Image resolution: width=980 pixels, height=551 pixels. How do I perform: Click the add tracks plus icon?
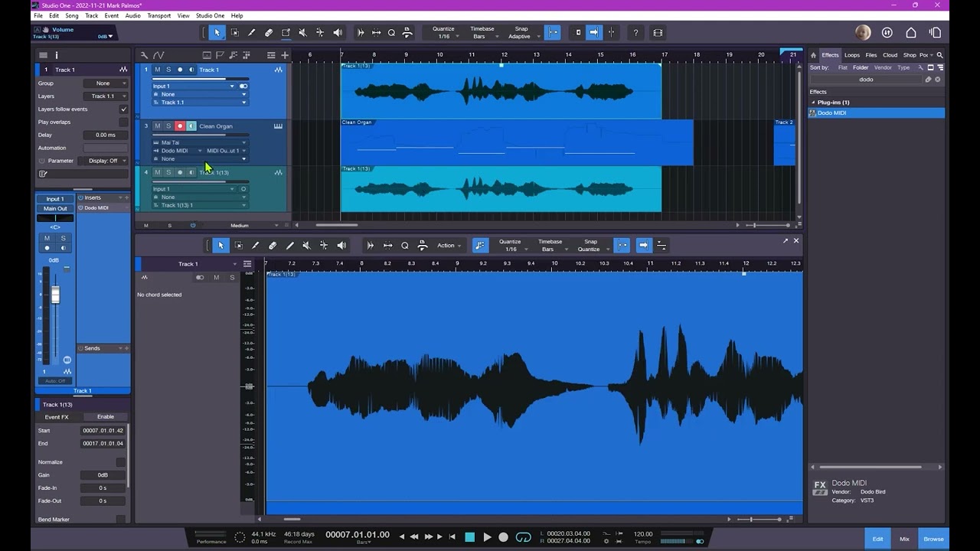tap(285, 55)
